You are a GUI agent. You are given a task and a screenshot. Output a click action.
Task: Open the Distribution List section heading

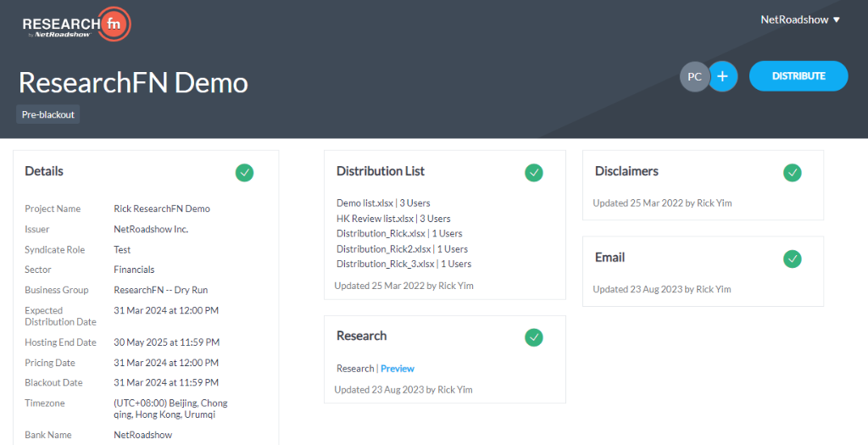(381, 171)
